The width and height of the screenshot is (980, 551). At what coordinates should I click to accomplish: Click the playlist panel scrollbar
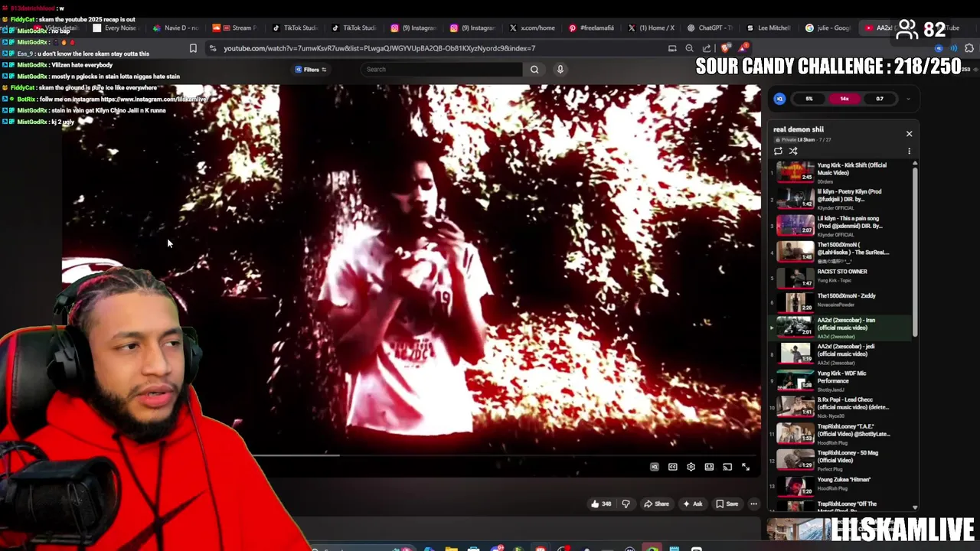click(915, 253)
